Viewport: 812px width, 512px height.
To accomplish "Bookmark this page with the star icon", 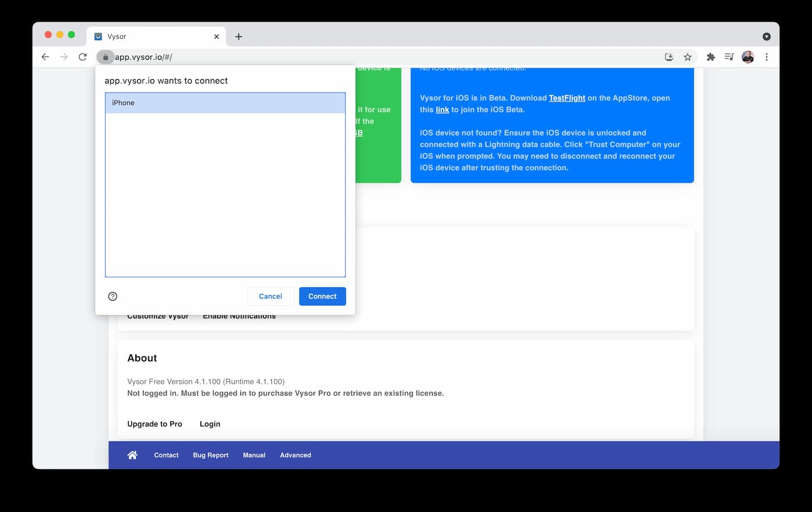I will point(688,57).
